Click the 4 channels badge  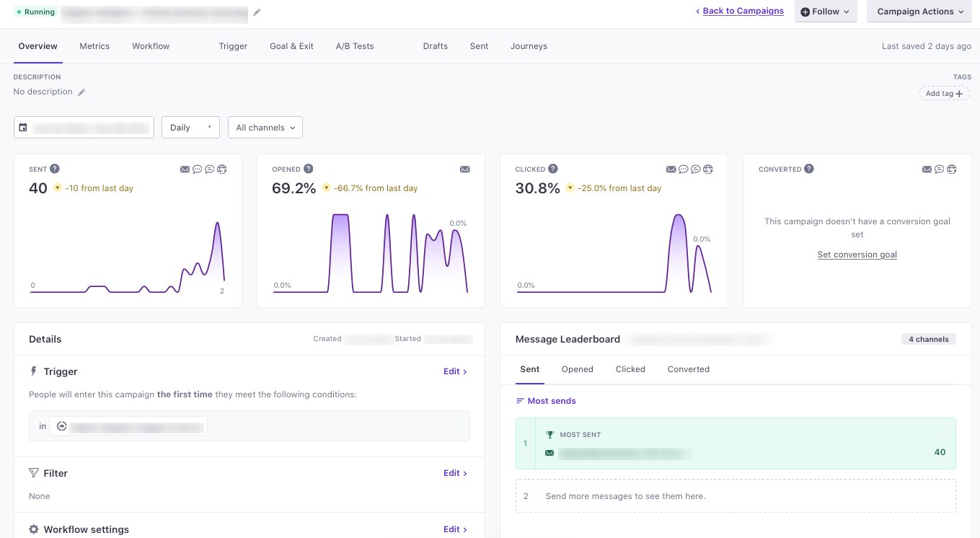click(929, 339)
